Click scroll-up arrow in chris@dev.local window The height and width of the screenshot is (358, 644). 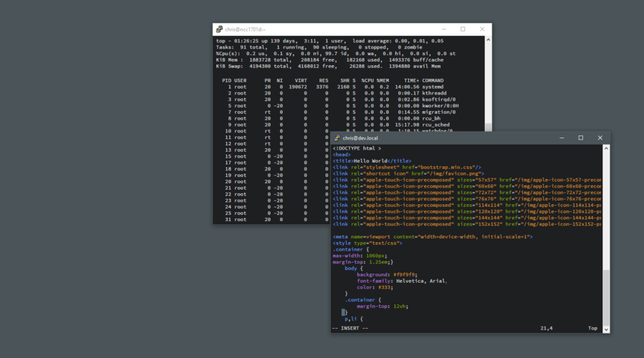(x=606, y=148)
